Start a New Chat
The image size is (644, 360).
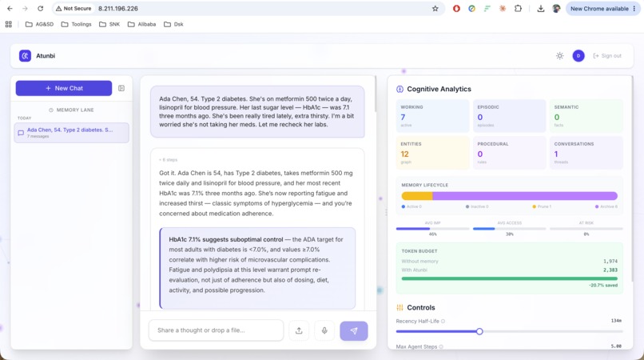pos(64,88)
